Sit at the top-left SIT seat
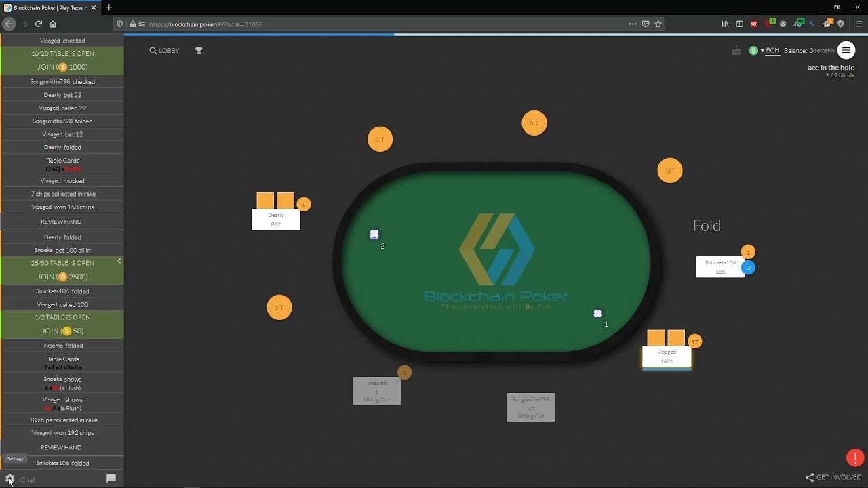 click(380, 139)
